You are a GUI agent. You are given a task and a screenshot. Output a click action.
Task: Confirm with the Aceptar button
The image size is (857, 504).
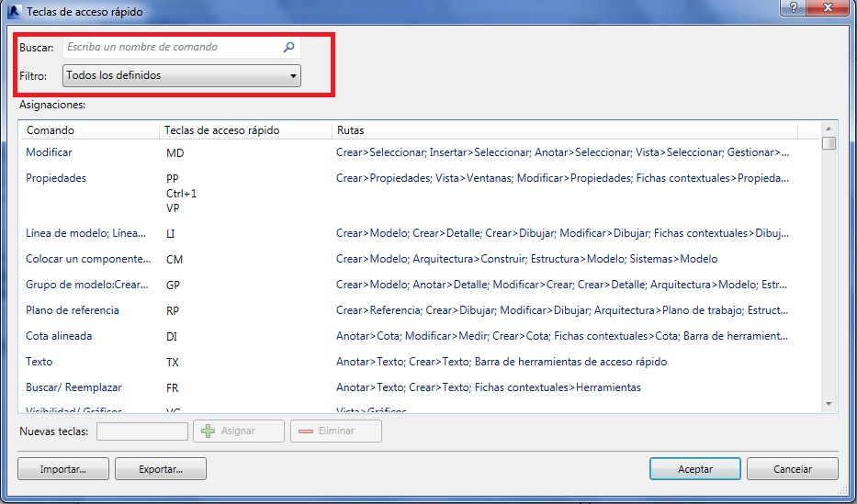tap(694, 469)
